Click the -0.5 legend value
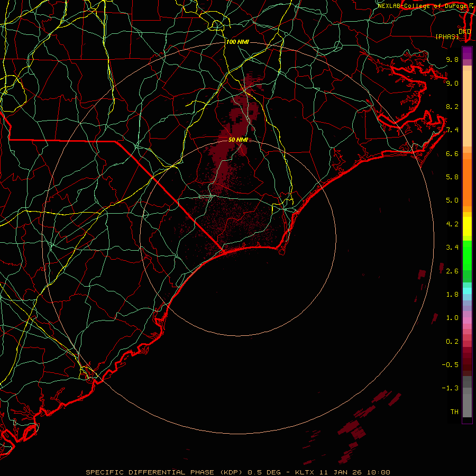 (450, 365)
